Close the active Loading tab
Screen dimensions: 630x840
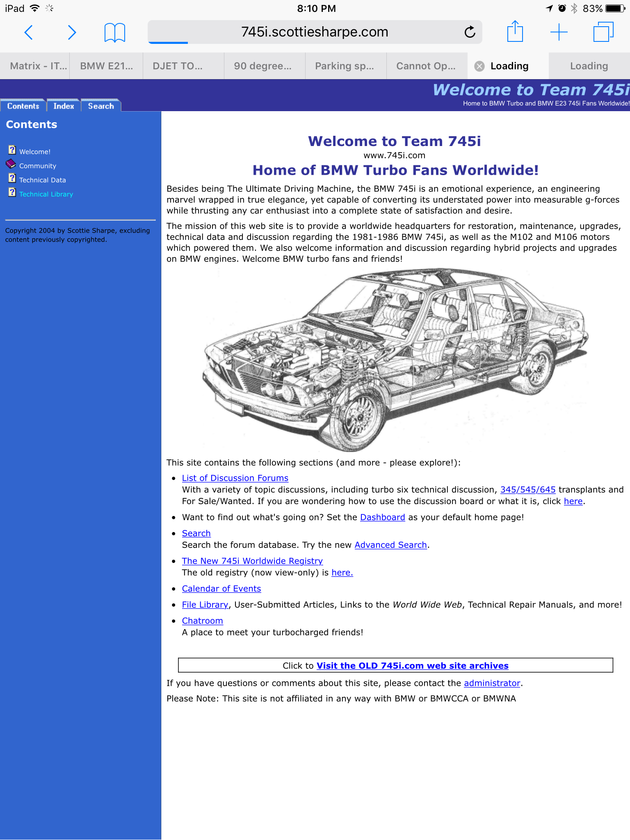click(479, 66)
